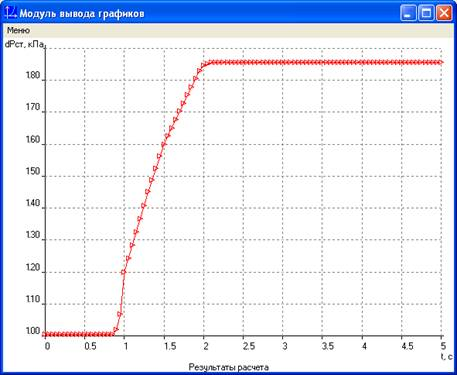Screen dimensions: 457x375
Task: Click the 4.5 tick on the time axis
Action: pyautogui.click(x=407, y=346)
